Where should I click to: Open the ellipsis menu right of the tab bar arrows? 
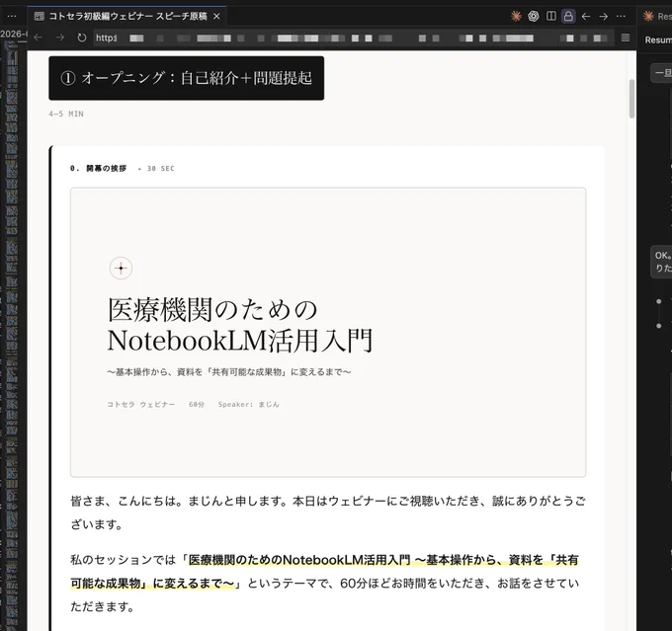(621, 16)
